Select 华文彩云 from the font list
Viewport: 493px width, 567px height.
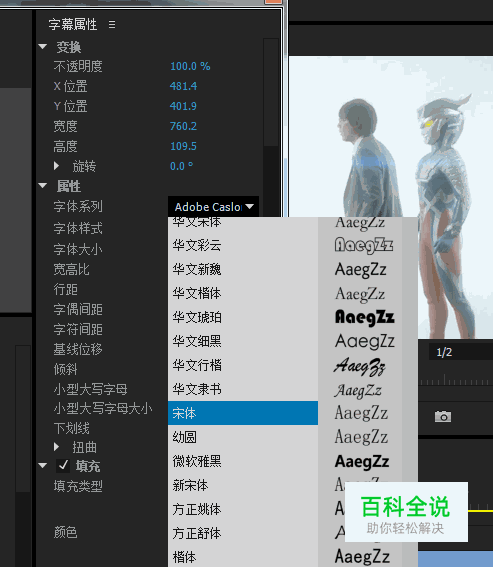click(243, 245)
